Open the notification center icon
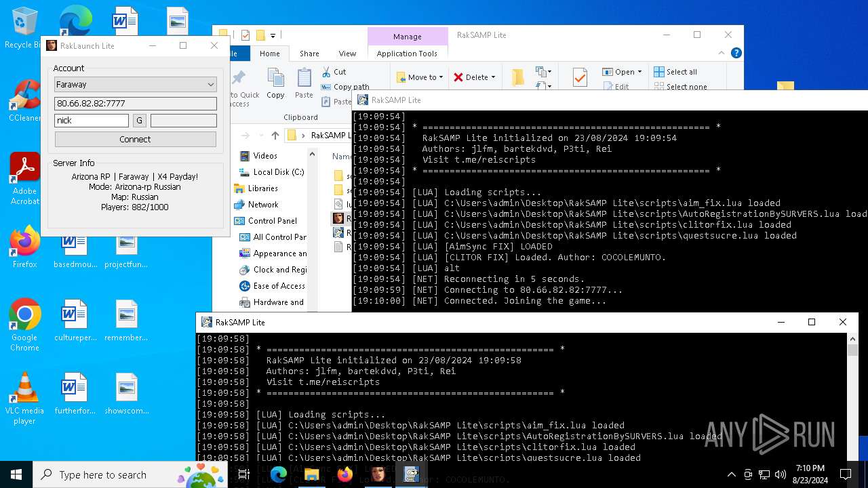Screen dimensions: 868x488 click(x=846, y=474)
